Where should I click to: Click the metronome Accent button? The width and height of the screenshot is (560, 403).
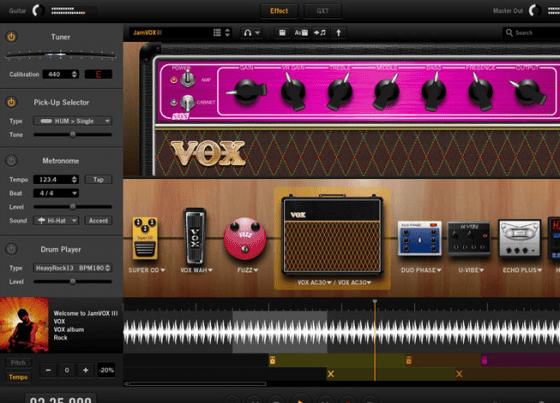coord(98,220)
